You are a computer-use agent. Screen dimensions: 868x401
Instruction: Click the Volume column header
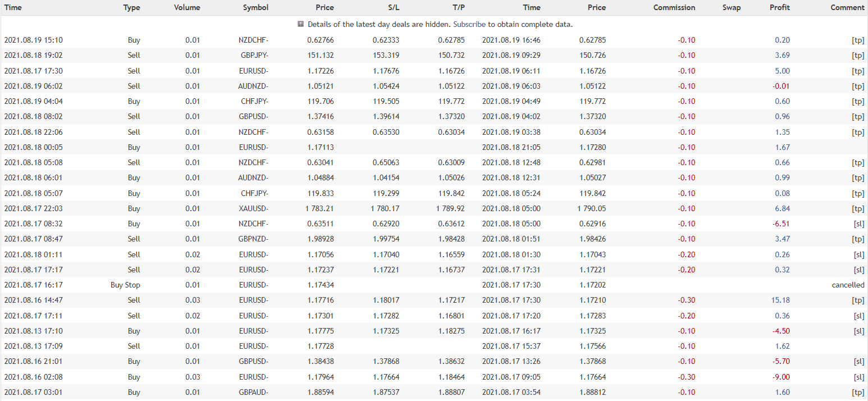click(x=186, y=7)
